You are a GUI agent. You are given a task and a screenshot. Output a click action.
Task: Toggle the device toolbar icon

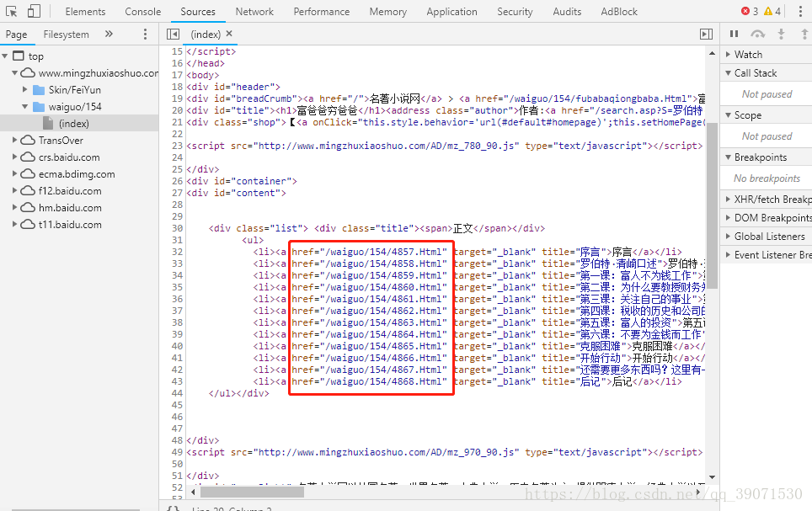coord(34,11)
